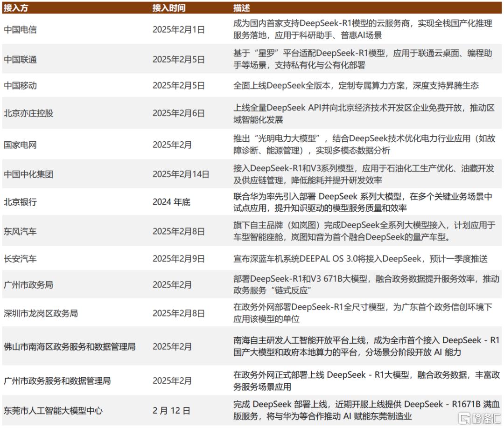Click description 全面上线DeepSeek全版本
The width and height of the screenshot is (504, 428).
[x=356, y=85]
